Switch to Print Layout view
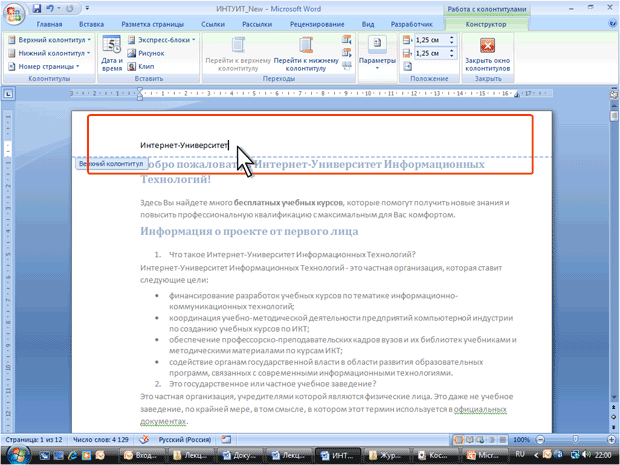 [x=458, y=440]
